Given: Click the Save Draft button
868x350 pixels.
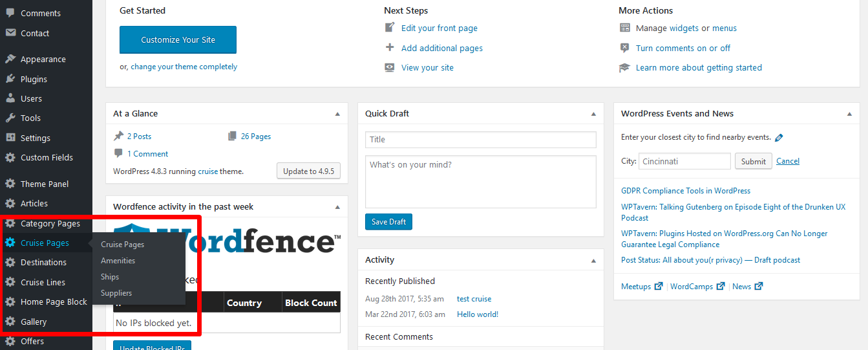Looking at the screenshot, I should (388, 222).
